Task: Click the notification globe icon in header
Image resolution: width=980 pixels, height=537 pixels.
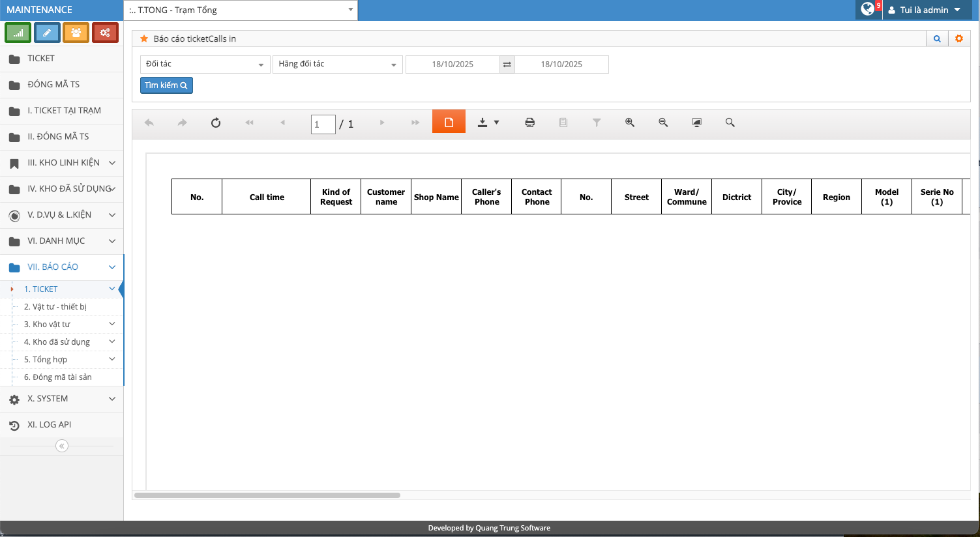Action: (x=868, y=9)
